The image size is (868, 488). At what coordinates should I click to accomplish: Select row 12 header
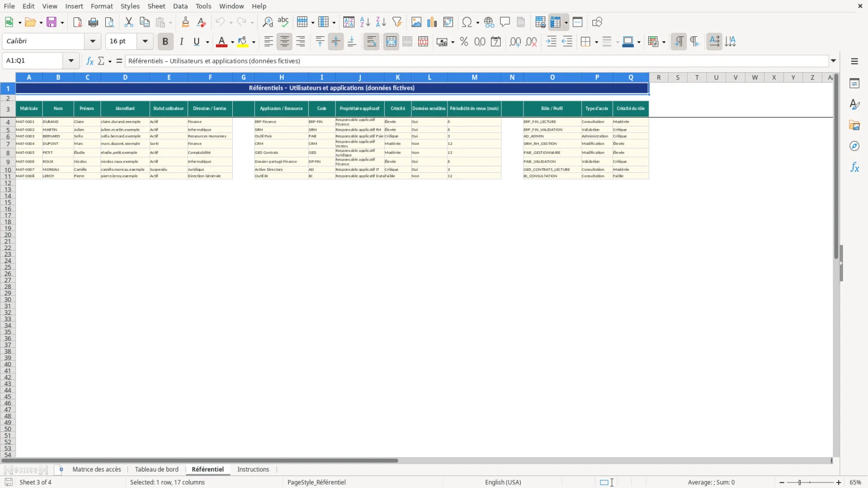pyautogui.click(x=8, y=183)
